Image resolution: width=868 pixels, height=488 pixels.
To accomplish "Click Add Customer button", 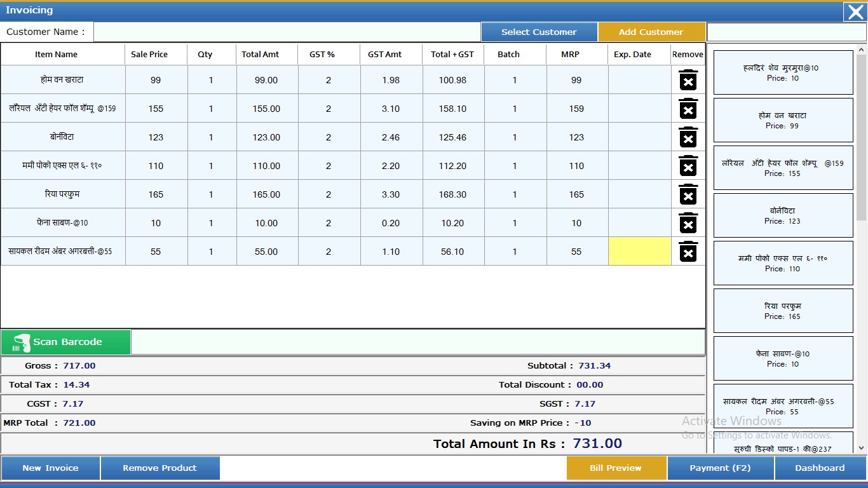I will click(x=651, y=32).
